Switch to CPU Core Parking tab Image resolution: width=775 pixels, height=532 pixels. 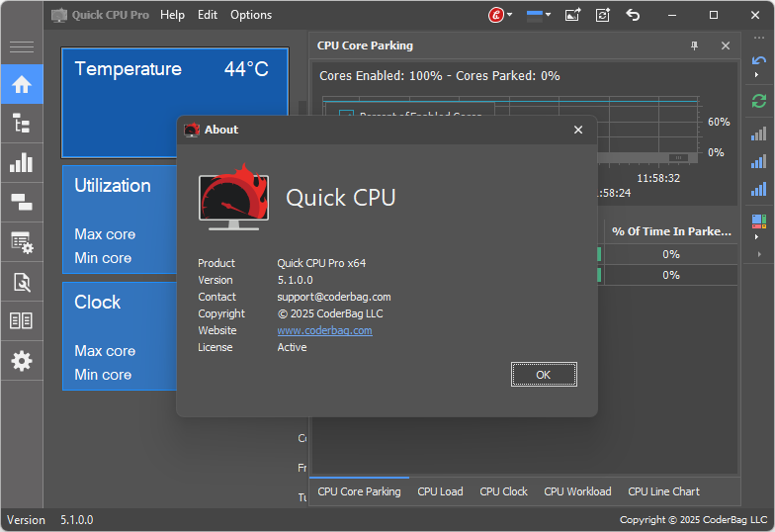(360, 491)
